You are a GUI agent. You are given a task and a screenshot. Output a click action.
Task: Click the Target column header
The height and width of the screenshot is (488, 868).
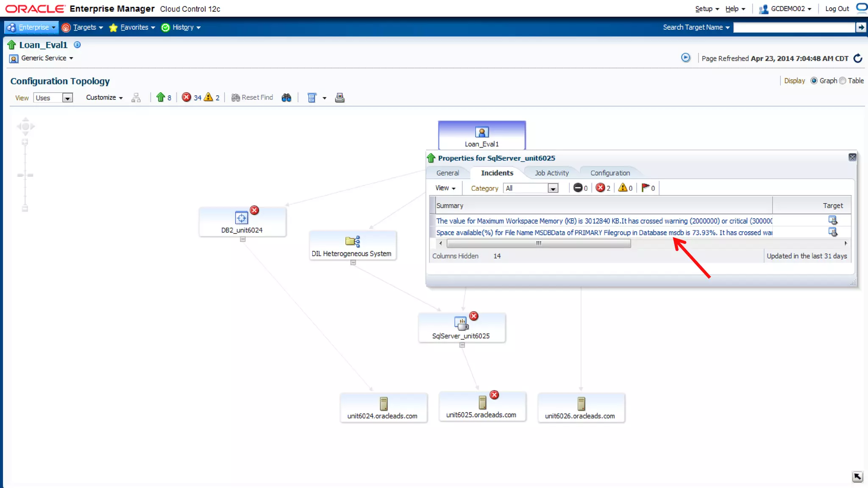click(812, 205)
